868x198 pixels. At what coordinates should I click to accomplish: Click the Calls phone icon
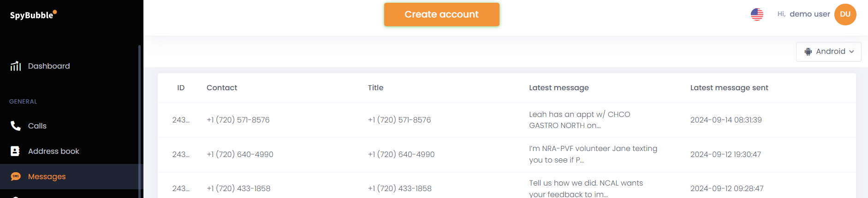coord(16,126)
